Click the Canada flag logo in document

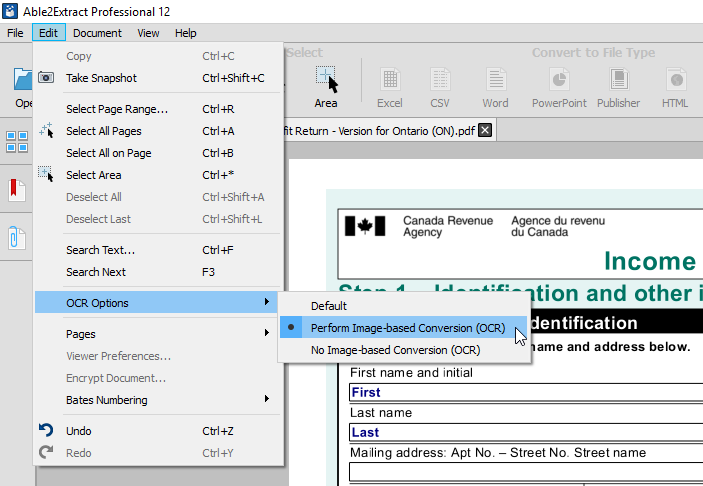(365, 226)
